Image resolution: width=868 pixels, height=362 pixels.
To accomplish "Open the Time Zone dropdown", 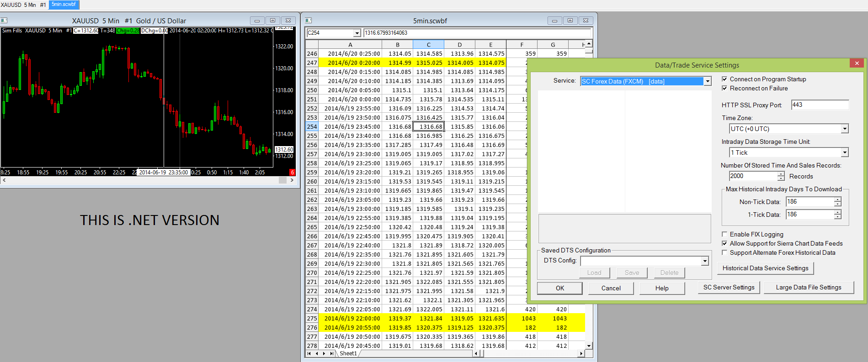I will (845, 129).
